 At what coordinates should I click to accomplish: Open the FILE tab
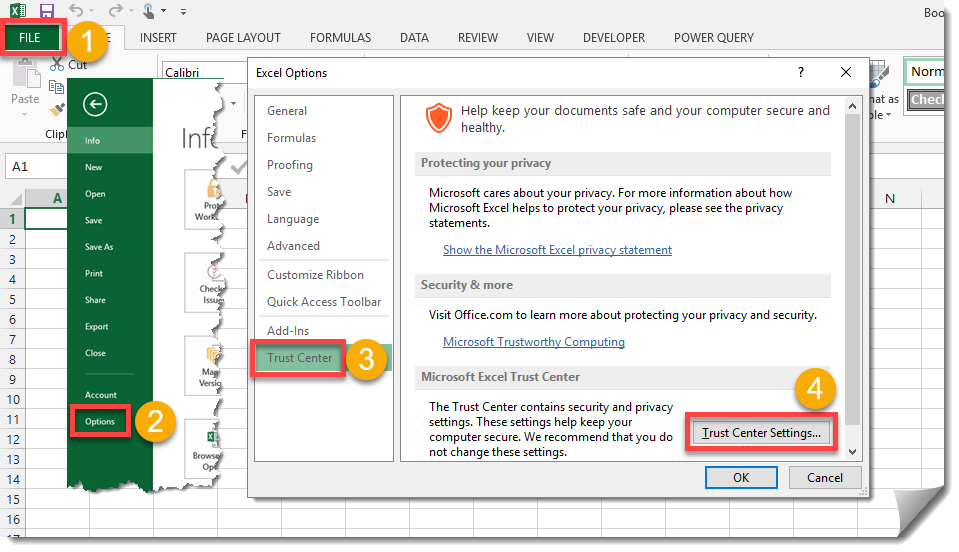pyautogui.click(x=30, y=38)
